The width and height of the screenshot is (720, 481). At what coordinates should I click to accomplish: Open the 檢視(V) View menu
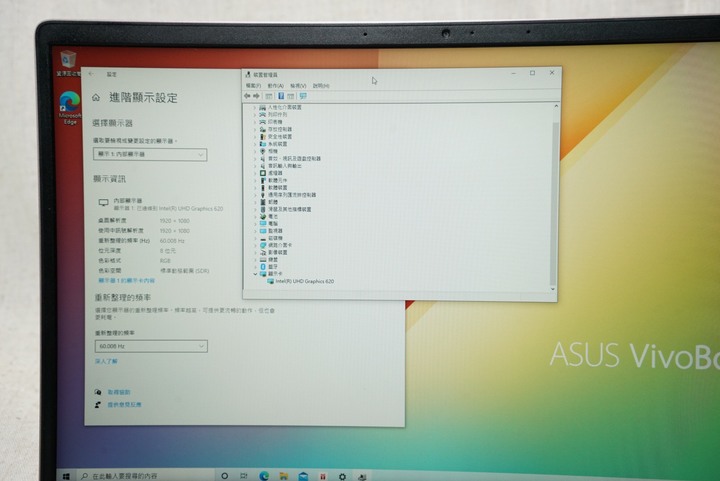[298, 86]
